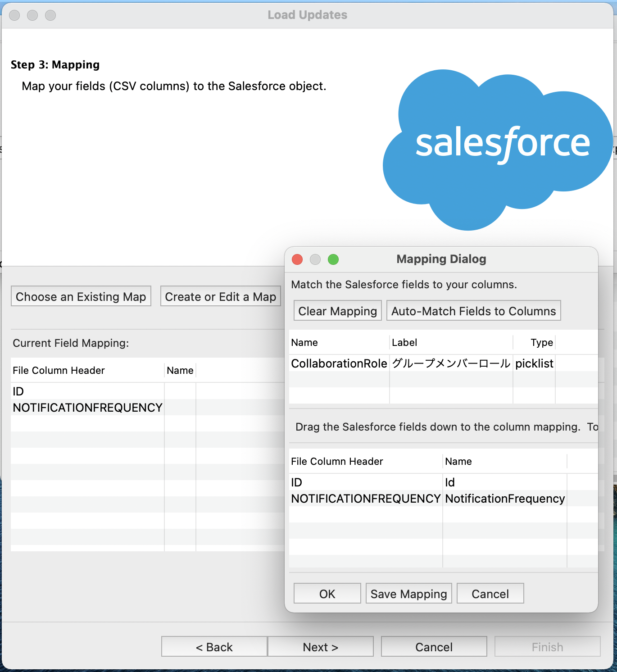
Task: Click Choose an Existing Map button
Action: (81, 296)
